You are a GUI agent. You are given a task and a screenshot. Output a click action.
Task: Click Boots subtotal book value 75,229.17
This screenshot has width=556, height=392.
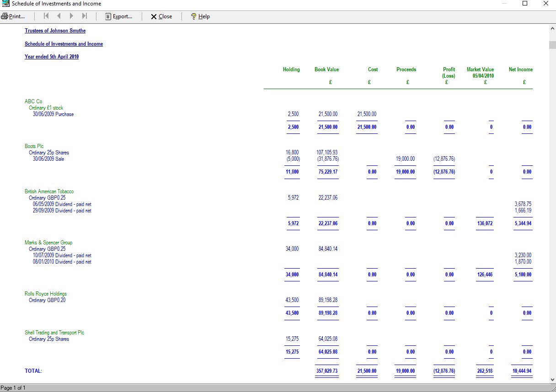tap(328, 172)
